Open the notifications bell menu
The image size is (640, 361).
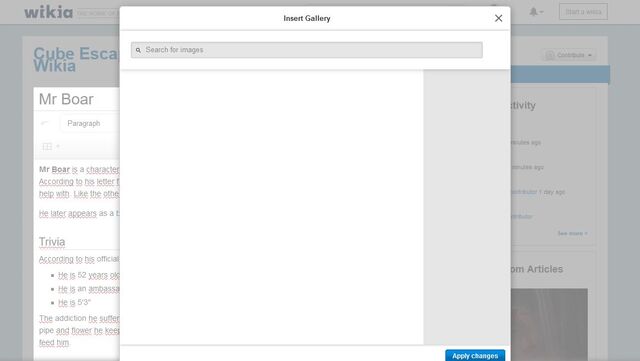pos(536,12)
